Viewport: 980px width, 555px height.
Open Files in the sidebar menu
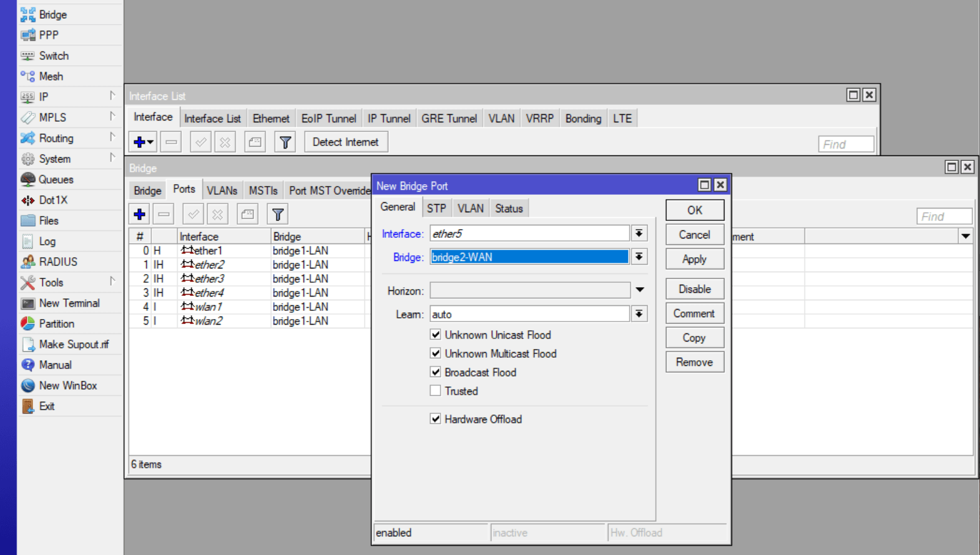tap(48, 221)
